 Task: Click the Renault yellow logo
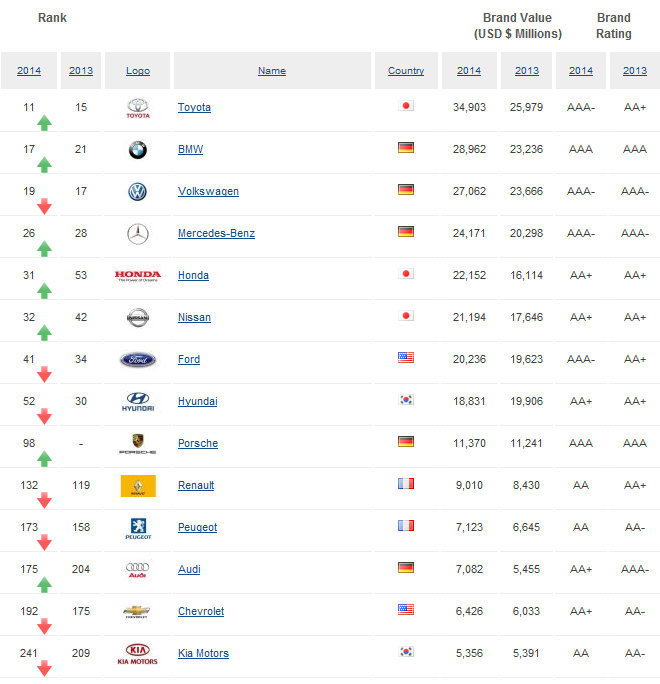pyautogui.click(x=138, y=486)
